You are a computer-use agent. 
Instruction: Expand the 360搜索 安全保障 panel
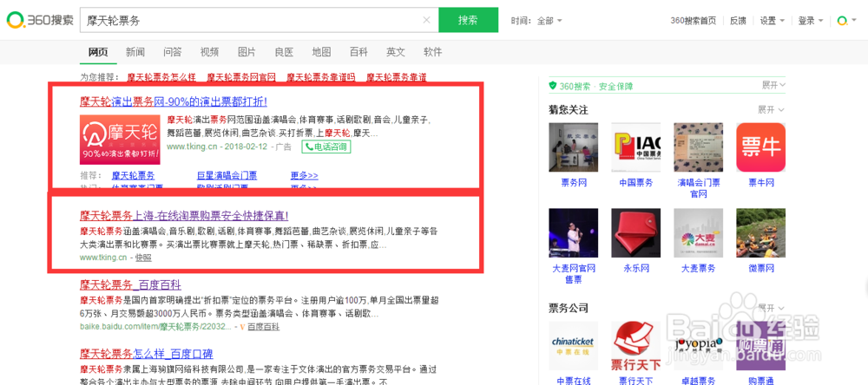pos(773,85)
